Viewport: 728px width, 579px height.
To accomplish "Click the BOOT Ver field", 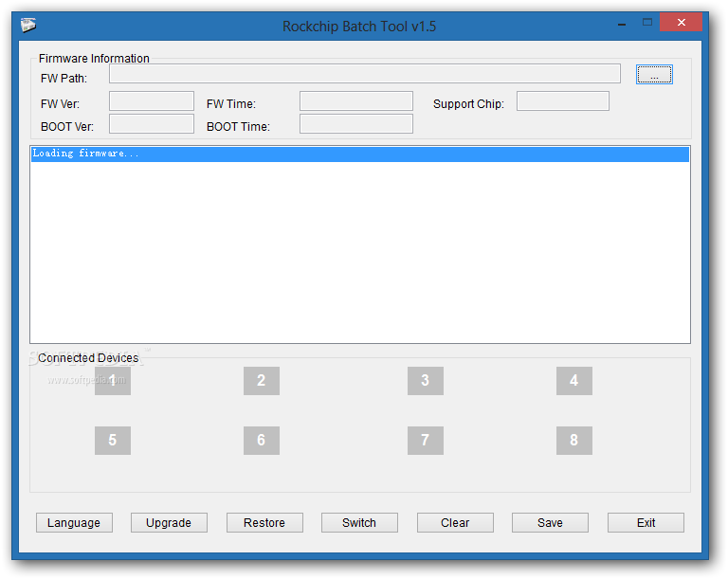I will pyautogui.click(x=152, y=123).
